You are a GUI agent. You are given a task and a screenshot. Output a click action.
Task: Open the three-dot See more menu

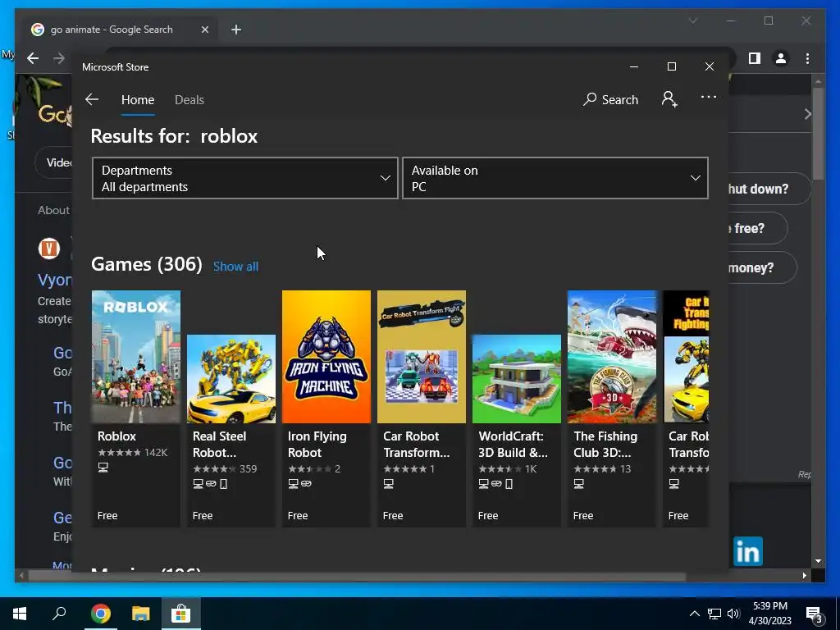tap(708, 97)
